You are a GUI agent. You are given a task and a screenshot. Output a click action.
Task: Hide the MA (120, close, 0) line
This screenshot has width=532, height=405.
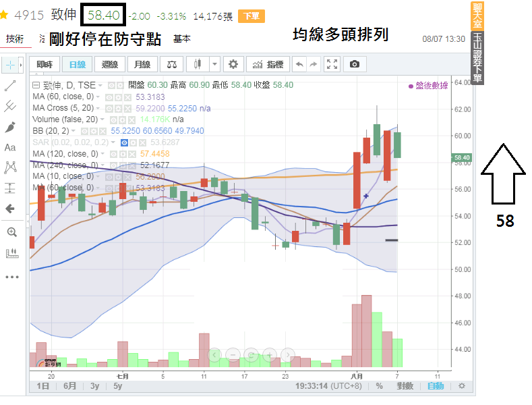pyautogui.click(x=113, y=155)
